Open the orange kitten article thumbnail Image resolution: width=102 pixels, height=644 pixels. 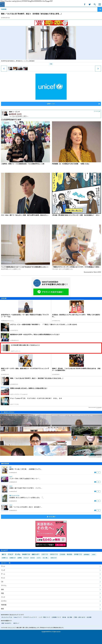pyautogui.click(x=25, y=245)
